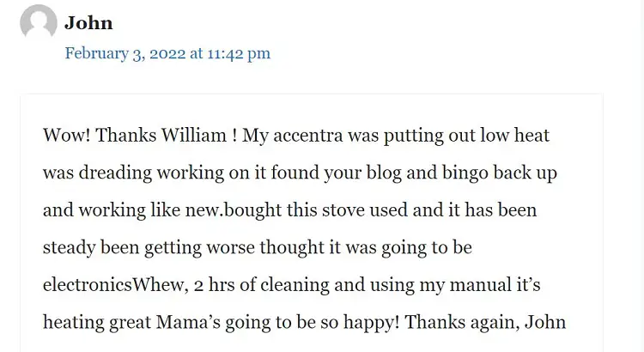Click the word "accentra" in the comment

(x=308, y=136)
